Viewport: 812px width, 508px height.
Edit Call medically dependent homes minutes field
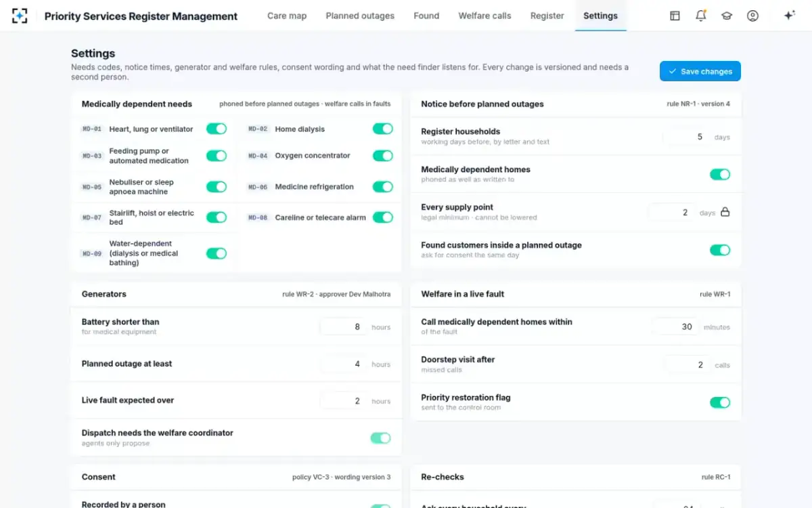(675, 326)
